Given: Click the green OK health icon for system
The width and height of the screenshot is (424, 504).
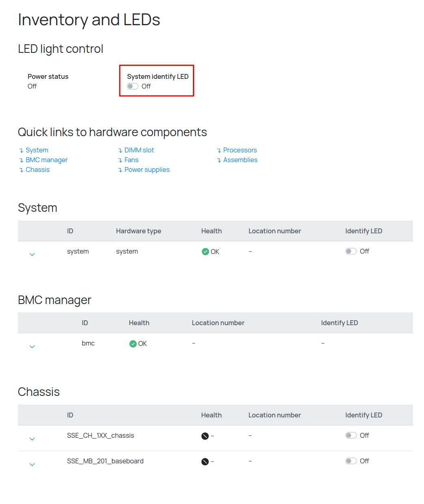Looking at the screenshot, I should click(x=205, y=252).
